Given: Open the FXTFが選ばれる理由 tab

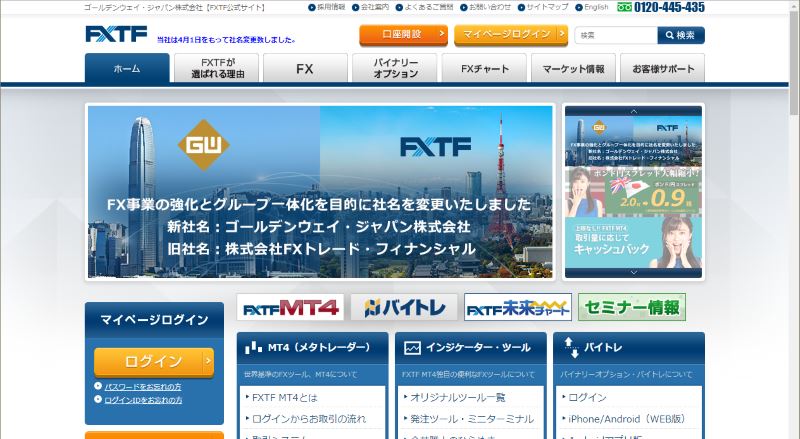Looking at the screenshot, I should (x=217, y=68).
